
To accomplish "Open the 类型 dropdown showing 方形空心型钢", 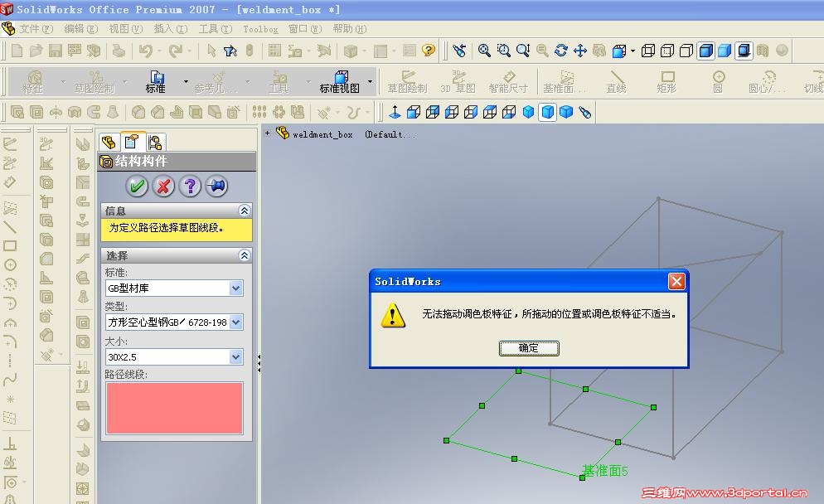I will coord(236,322).
